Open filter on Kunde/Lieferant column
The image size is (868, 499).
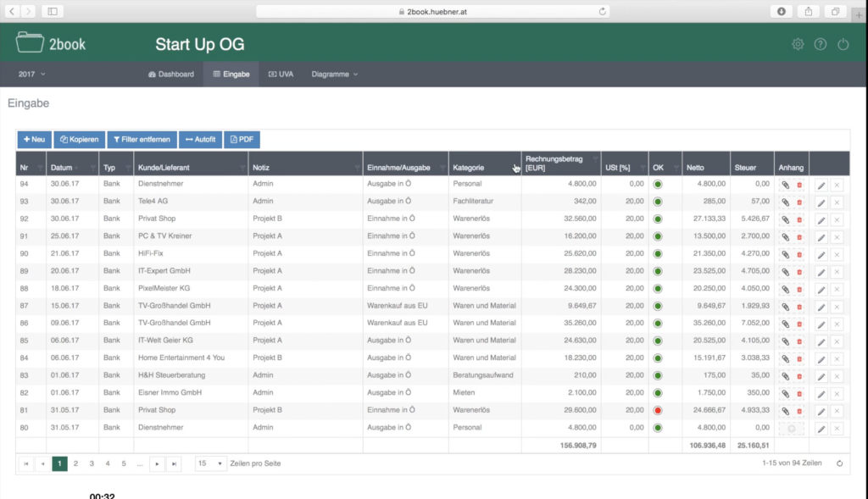pyautogui.click(x=243, y=168)
